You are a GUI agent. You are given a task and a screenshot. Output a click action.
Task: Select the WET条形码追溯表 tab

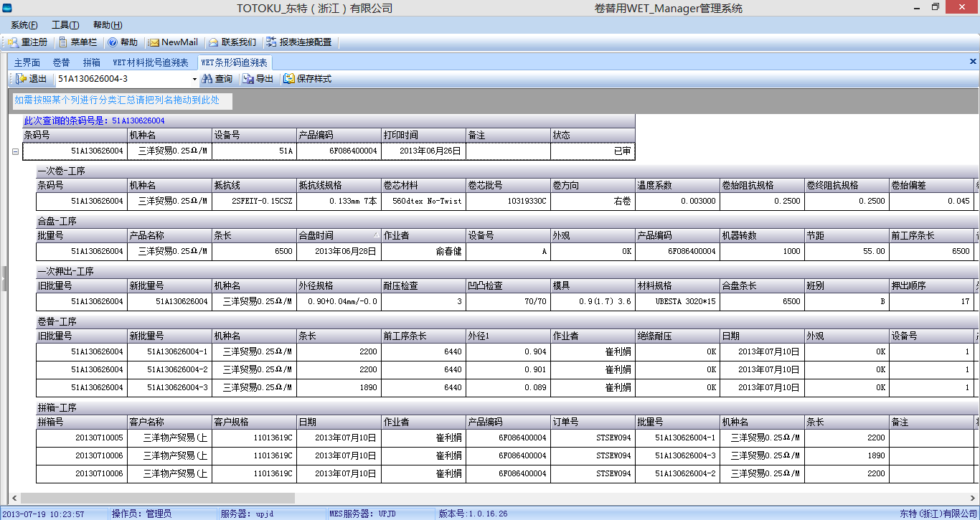click(x=234, y=63)
